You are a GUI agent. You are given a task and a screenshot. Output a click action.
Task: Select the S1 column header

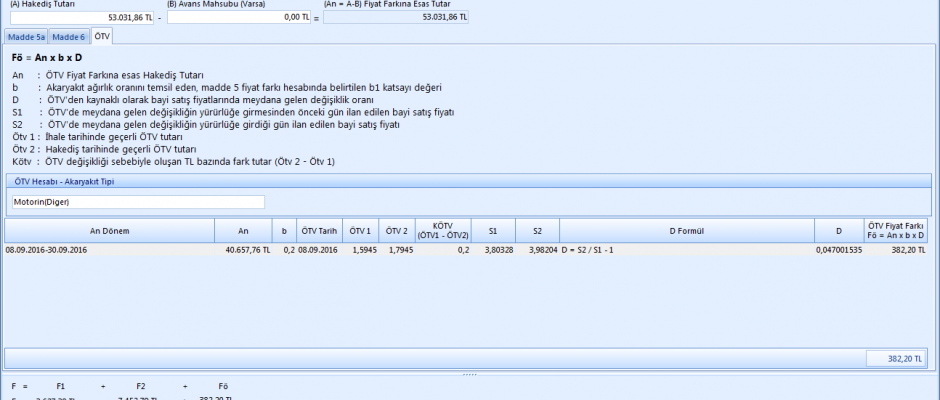493,231
